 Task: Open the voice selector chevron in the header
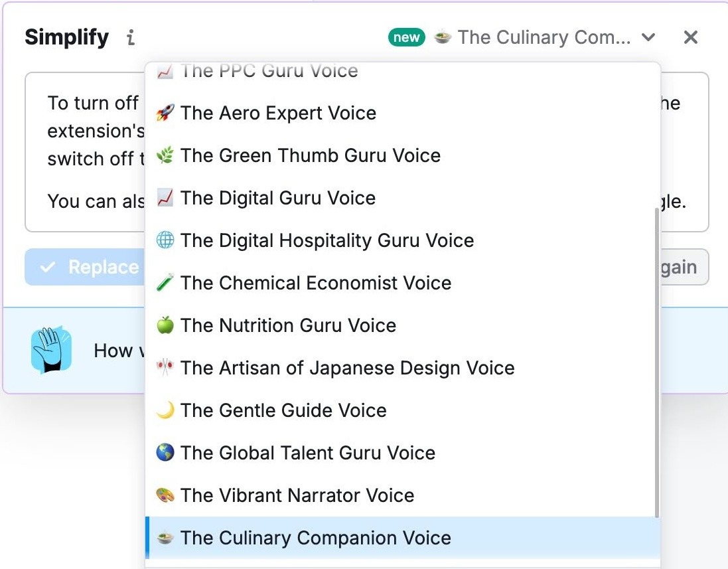(648, 38)
